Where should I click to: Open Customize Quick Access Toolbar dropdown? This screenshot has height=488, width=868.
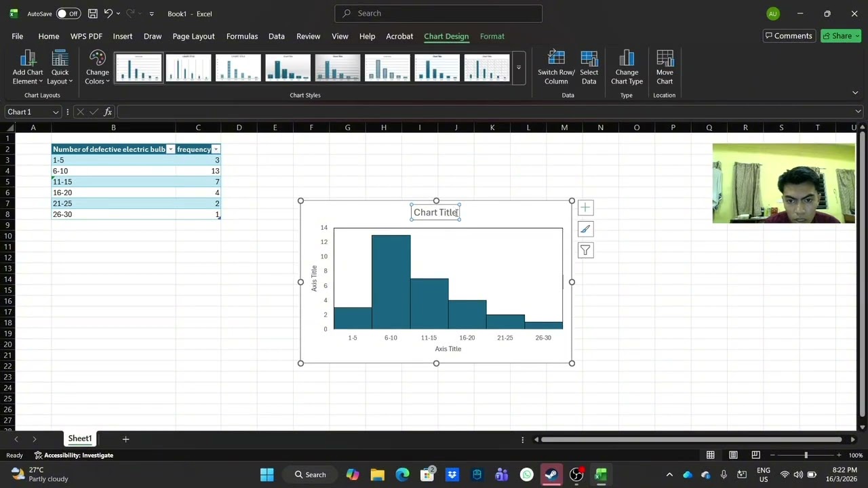pyautogui.click(x=151, y=14)
